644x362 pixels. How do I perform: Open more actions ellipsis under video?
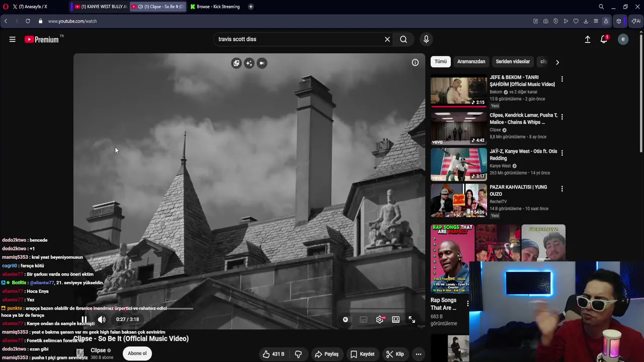[x=418, y=354]
